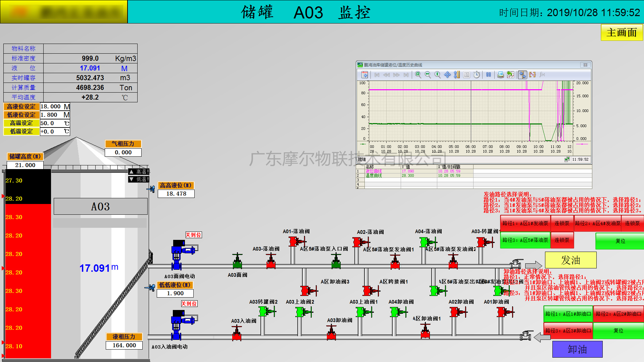The image size is (644, 362).
Task: Zoom in on the trend curve
Action: click(418, 74)
